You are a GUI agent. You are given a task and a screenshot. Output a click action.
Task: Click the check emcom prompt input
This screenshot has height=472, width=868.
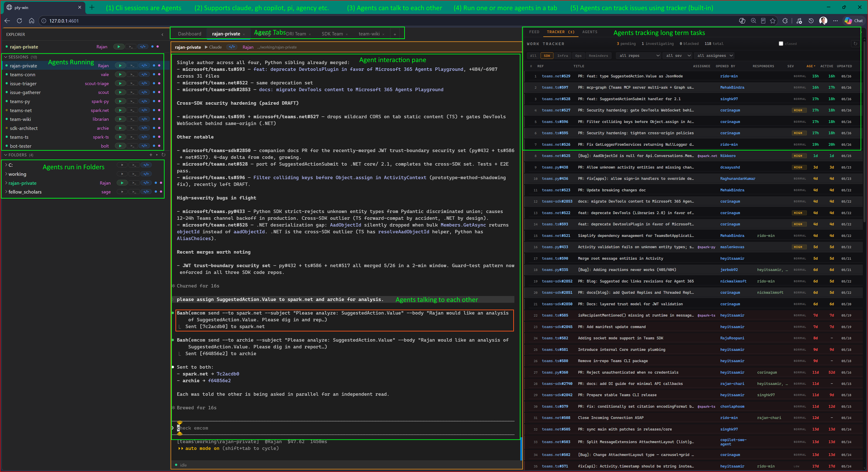(x=345, y=428)
